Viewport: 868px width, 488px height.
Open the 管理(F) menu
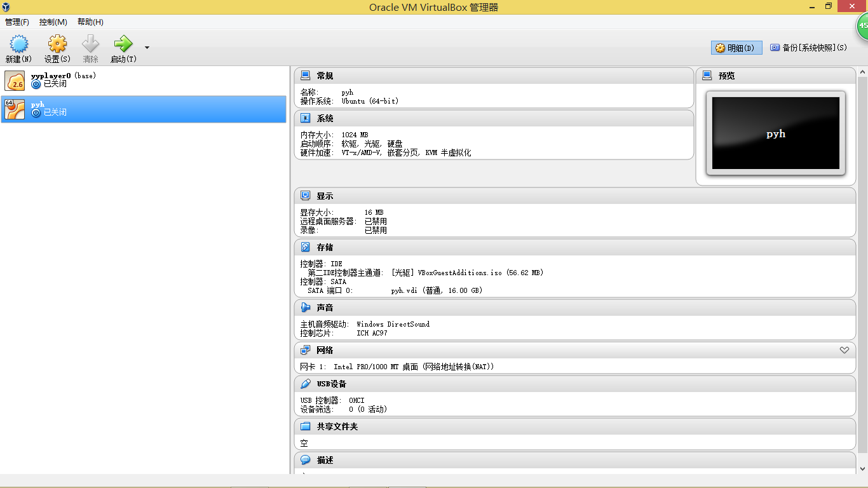point(17,22)
